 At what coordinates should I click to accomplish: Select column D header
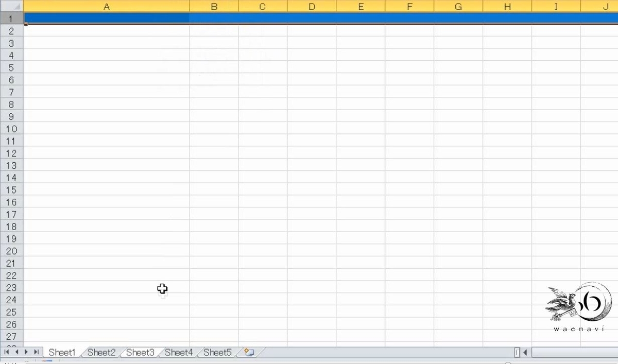312,6
